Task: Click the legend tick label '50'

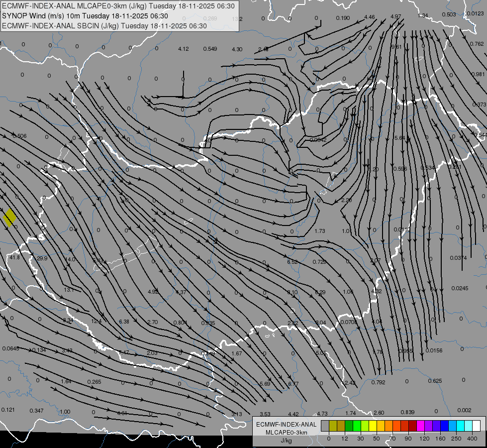Action: pos(376,439)
